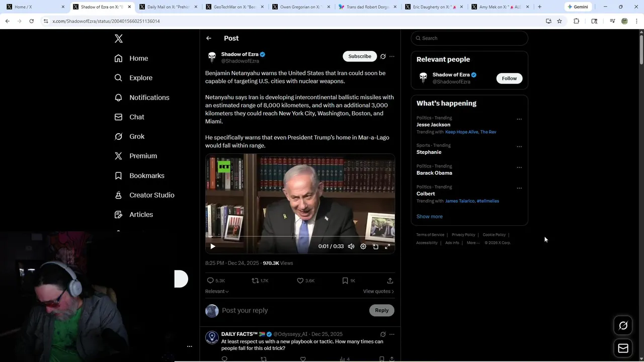
Task: Expand the More footer menu
Action: pyautogui.click(x=473, y=243)
